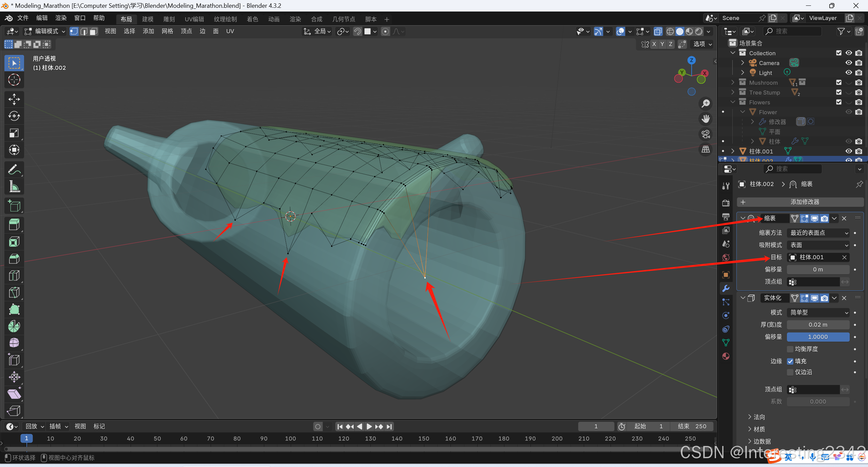Uncheck the 填充 edge fill checkbox
This screenshot has height=467, width=868.
(x=790, y=361)
